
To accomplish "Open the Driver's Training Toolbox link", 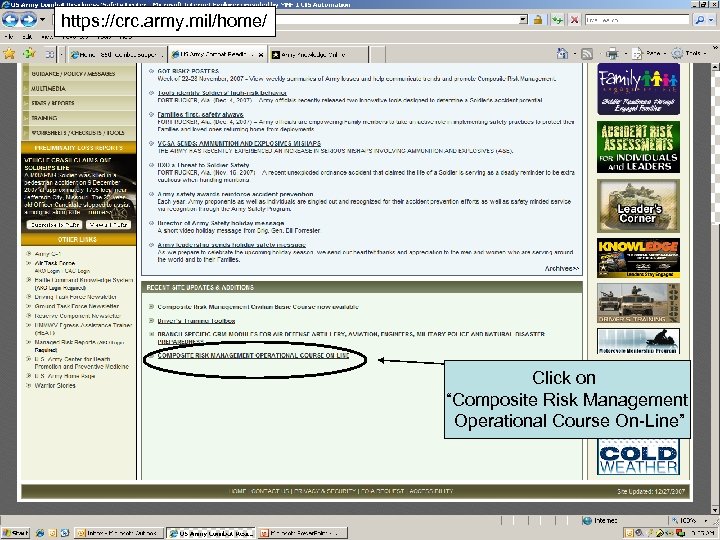I will 196,321.
